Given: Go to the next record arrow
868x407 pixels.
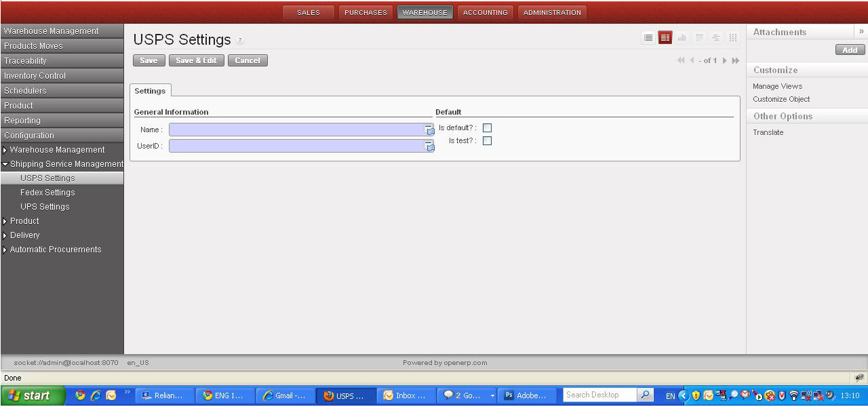Looking at the screenshot, I should (725, 61).
